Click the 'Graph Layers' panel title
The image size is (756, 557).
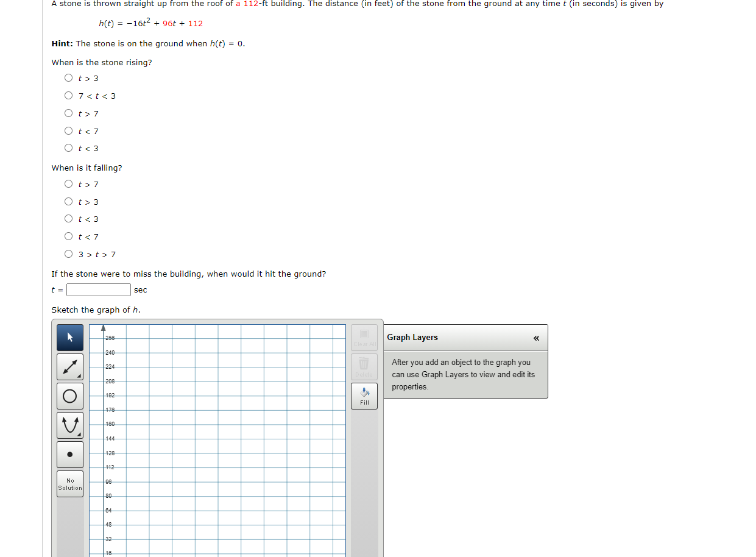click(x=412, y=338)
